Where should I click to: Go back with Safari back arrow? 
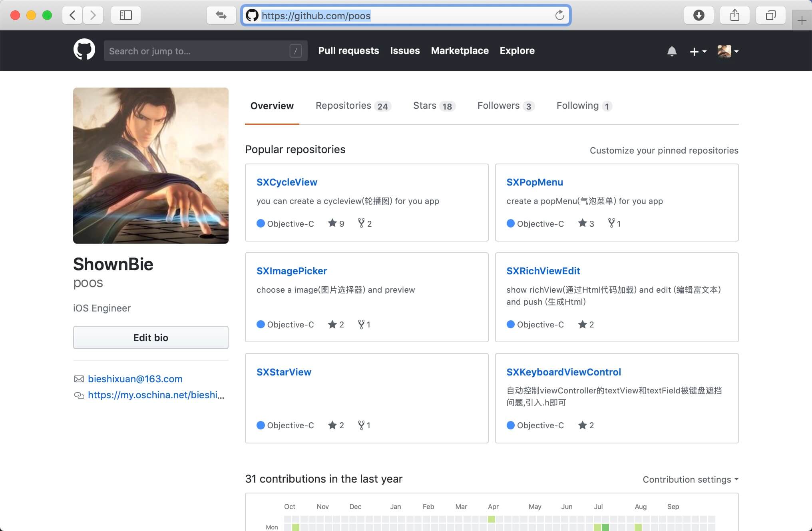[x=72, y=15]
